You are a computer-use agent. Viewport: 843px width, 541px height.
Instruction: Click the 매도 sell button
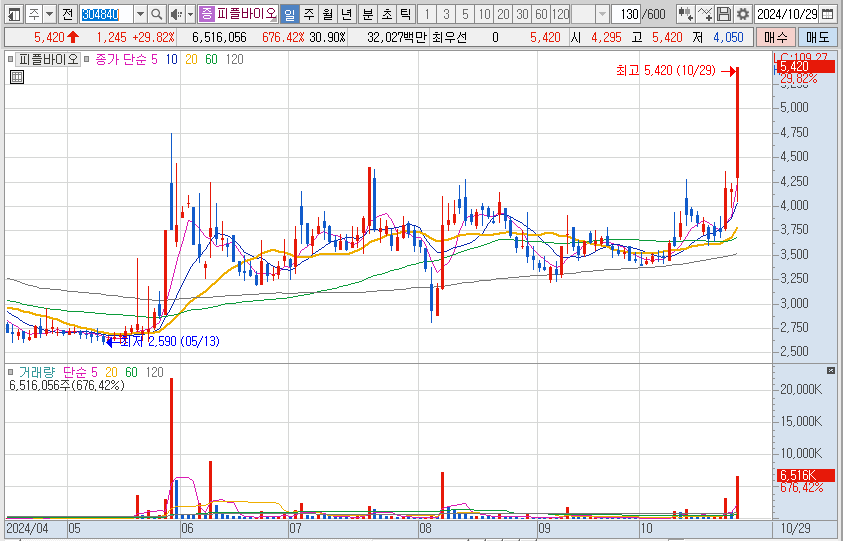[817, 38]
